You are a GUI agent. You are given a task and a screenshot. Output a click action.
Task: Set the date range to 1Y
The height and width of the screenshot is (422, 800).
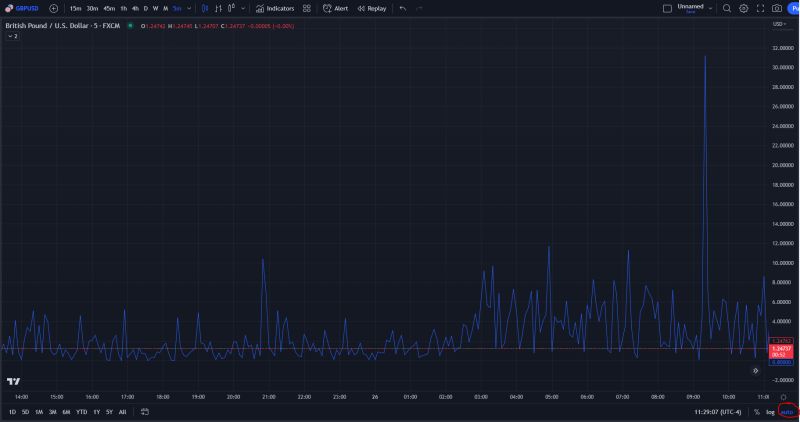coord(96,412)
